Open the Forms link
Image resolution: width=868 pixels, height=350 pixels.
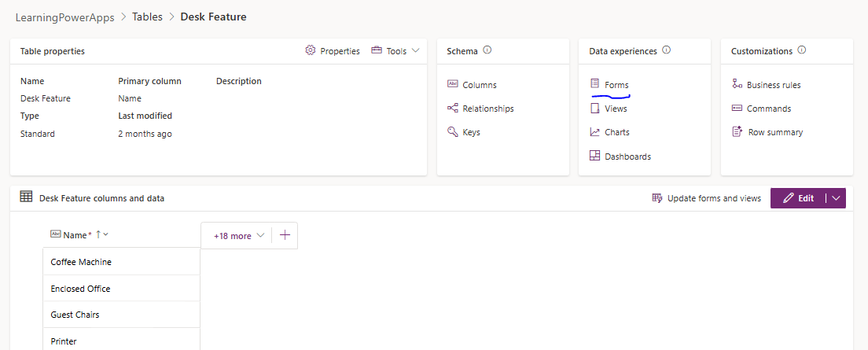[616, 85]
